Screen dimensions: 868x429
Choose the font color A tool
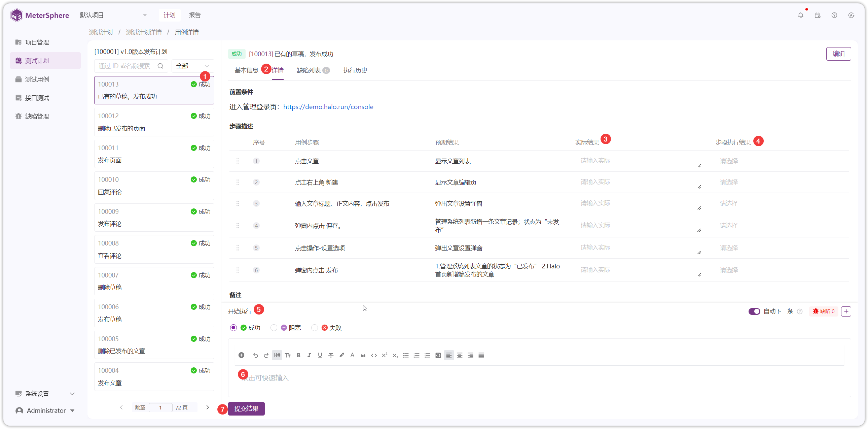[353, 355]
